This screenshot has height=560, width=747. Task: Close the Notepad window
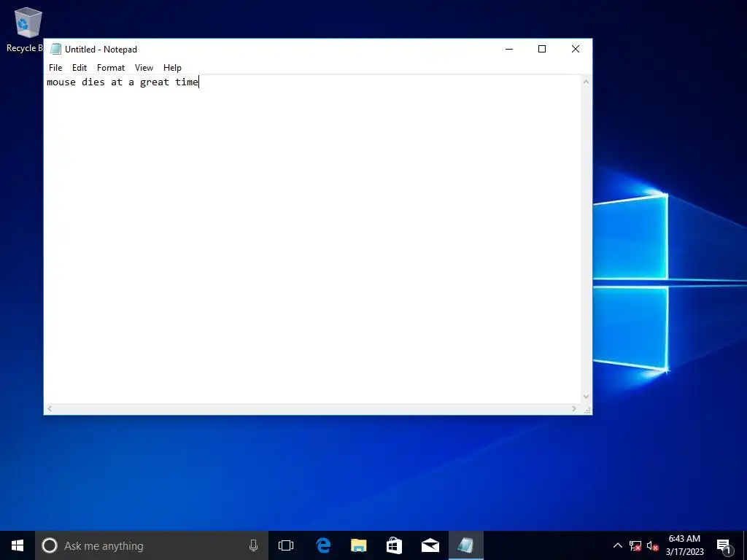click(x=576, y=49)
